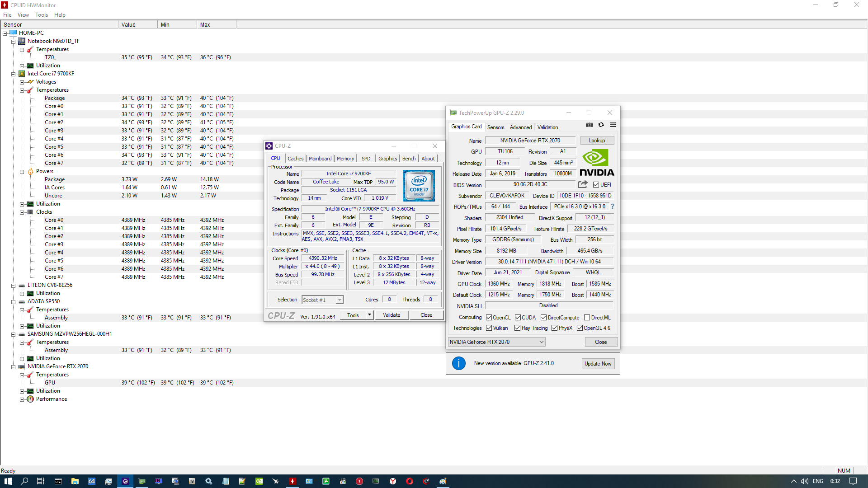Screen dimensions: 868x488
Task: Open the CPU-Z Tools dropdown arrow
Action: point(369,315)
